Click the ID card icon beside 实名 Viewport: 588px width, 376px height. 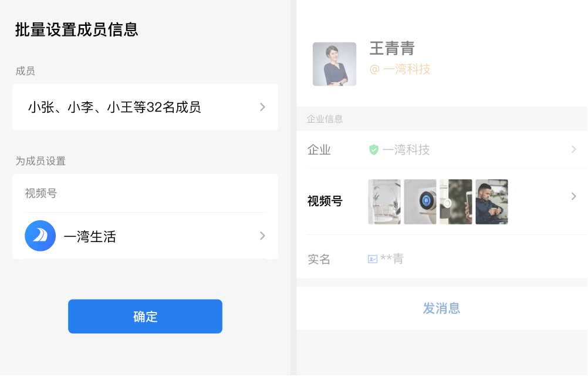click(x=373, y=259)
